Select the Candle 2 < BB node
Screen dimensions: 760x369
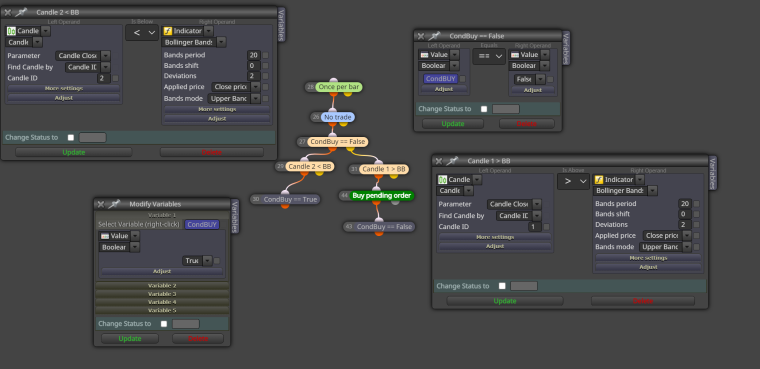(x=310, y=167)
